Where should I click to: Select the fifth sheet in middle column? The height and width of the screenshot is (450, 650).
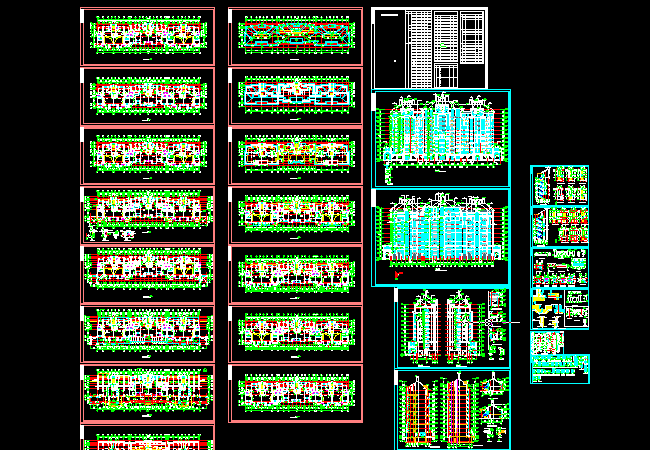295,274
